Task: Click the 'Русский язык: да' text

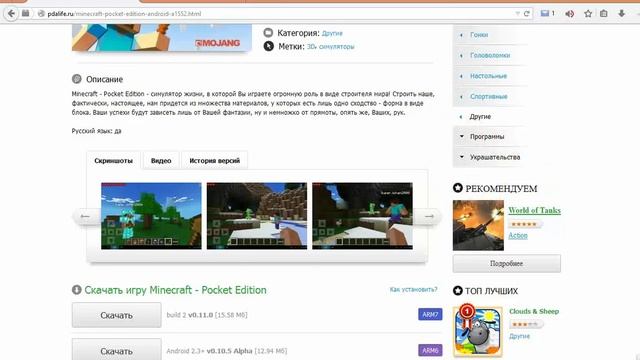Action: (96, 131)
